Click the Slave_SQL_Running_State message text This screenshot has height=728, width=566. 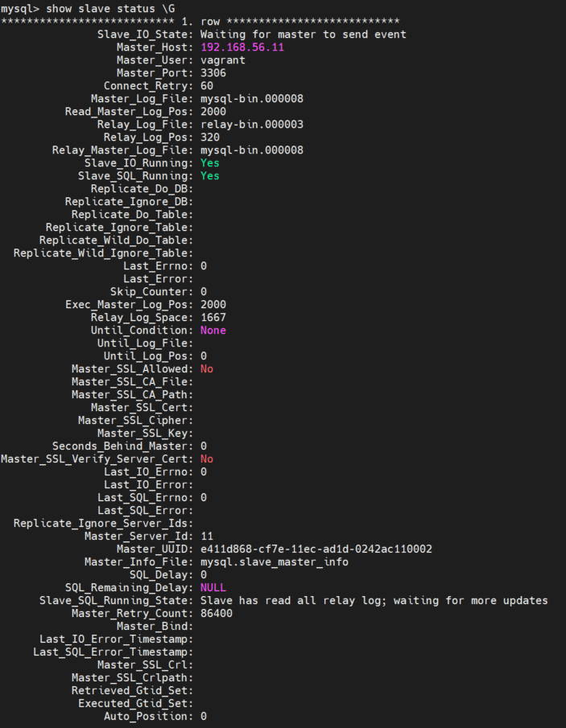[374, 600]
